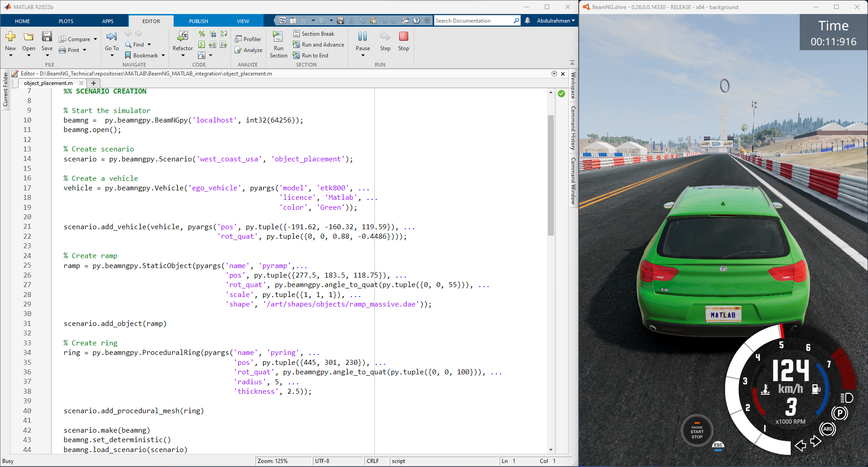Click the Paste icon in quick access toolbar
The image size is (868, 467).
tap(373, 21)
